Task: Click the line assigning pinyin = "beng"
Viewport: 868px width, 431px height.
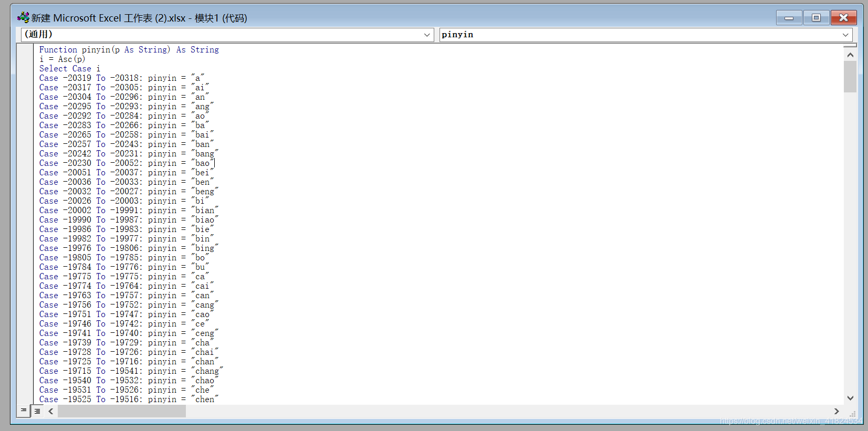Action: [129, 192]
